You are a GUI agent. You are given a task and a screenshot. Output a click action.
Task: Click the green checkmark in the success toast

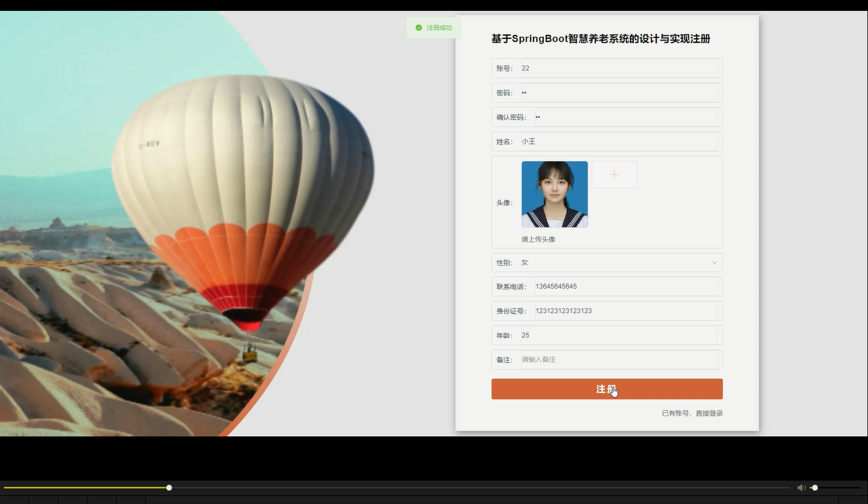coord(419,27)
